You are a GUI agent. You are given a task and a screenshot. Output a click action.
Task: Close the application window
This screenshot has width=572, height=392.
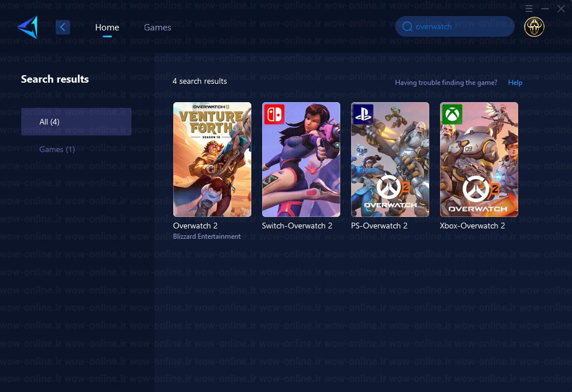click(x=561, y=9)
